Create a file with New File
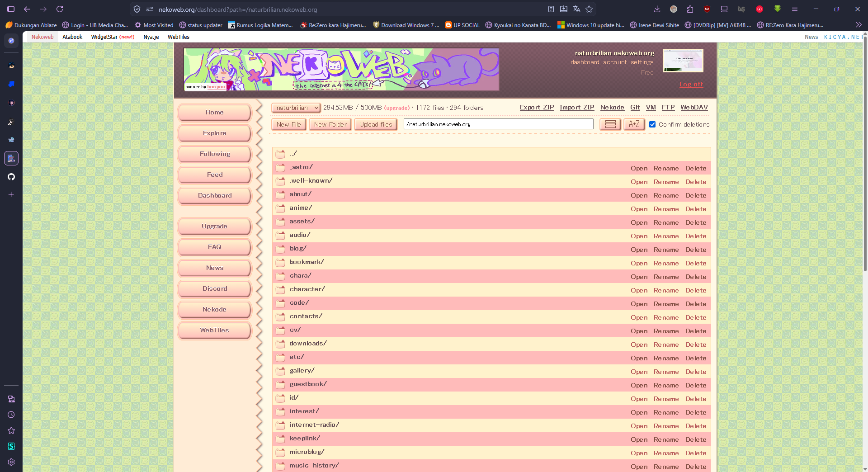This screenshot has height=472, width=868. (x=288, y=124)
